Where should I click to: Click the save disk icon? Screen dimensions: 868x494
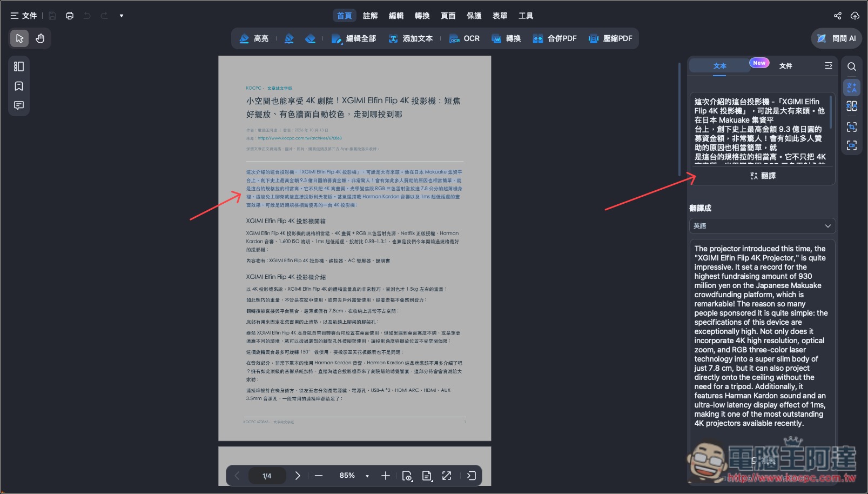click(x=52, y=16)
